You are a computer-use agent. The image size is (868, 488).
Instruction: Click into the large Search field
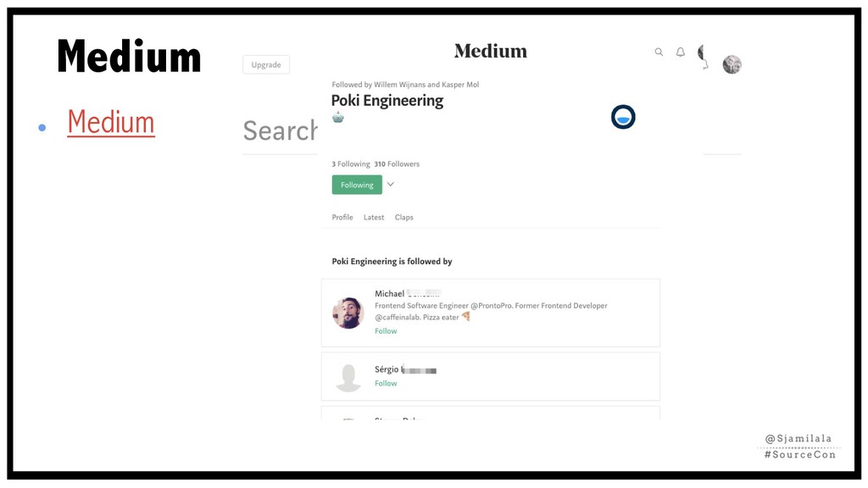(281, 131)
